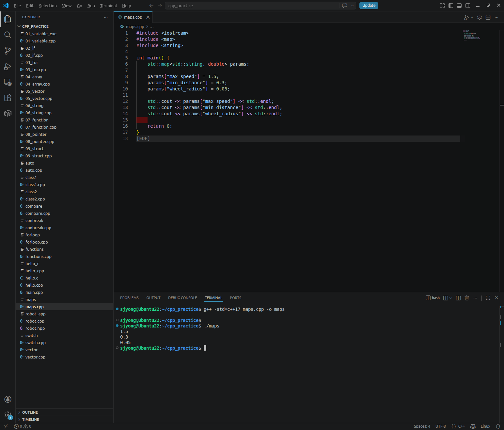Close the terminal panel
The image size is (504, 430).
click(496, 298)
